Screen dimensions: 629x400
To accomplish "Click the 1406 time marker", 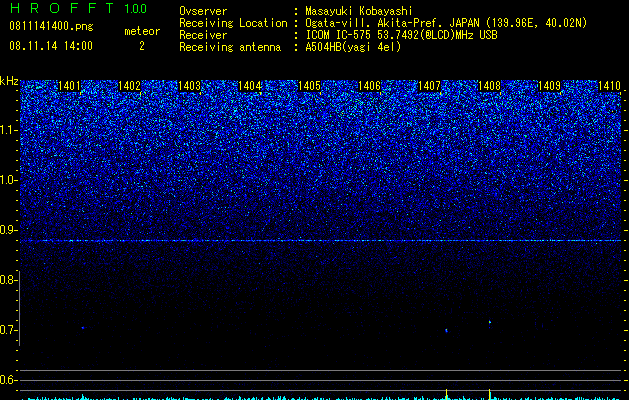I will pyautogui.click(x=369, y=86).
